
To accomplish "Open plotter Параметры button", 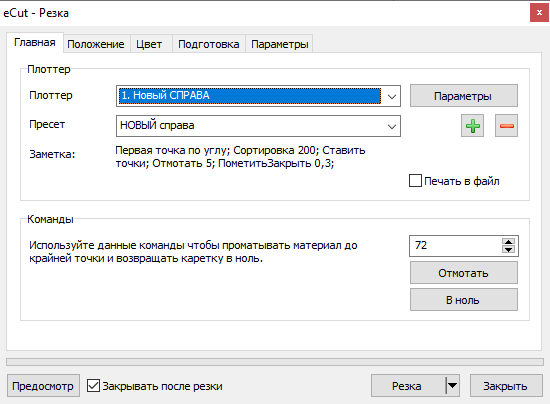I will tap(463, 96).
